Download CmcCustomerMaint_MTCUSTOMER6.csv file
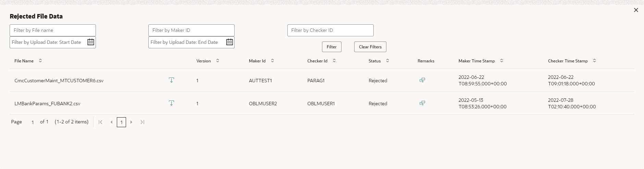 coord(172,80)
